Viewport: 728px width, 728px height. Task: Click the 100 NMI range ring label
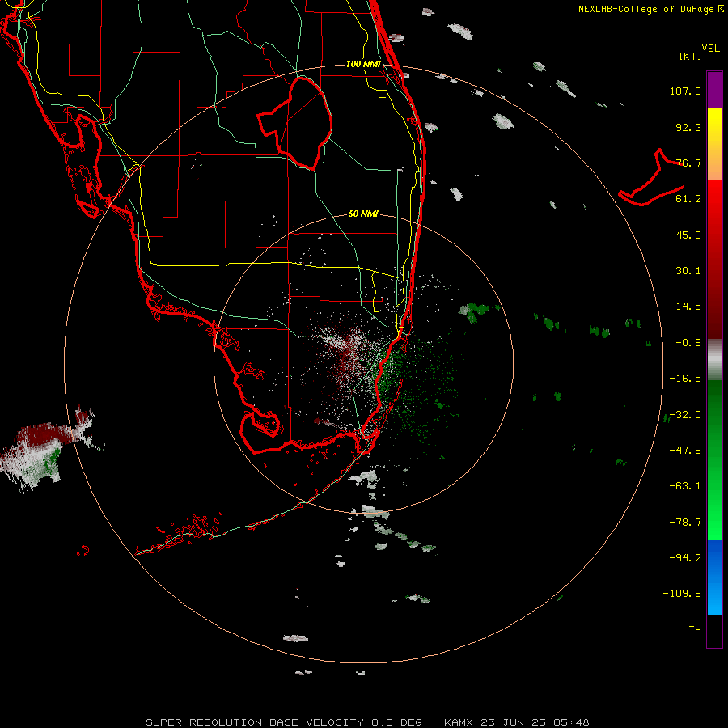pos(363,64)
